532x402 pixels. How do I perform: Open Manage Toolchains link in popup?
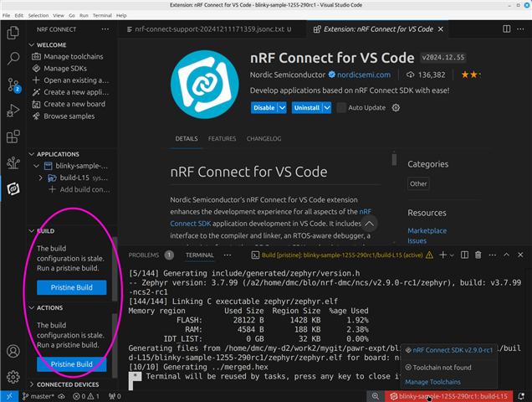[432, 382]
